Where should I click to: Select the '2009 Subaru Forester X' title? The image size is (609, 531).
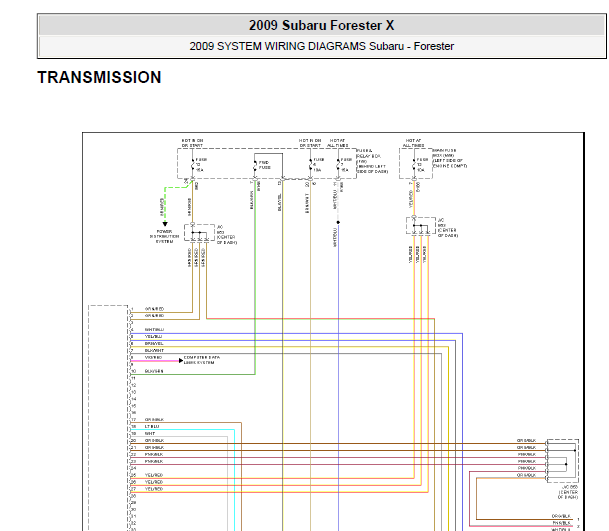click(322, 26)
